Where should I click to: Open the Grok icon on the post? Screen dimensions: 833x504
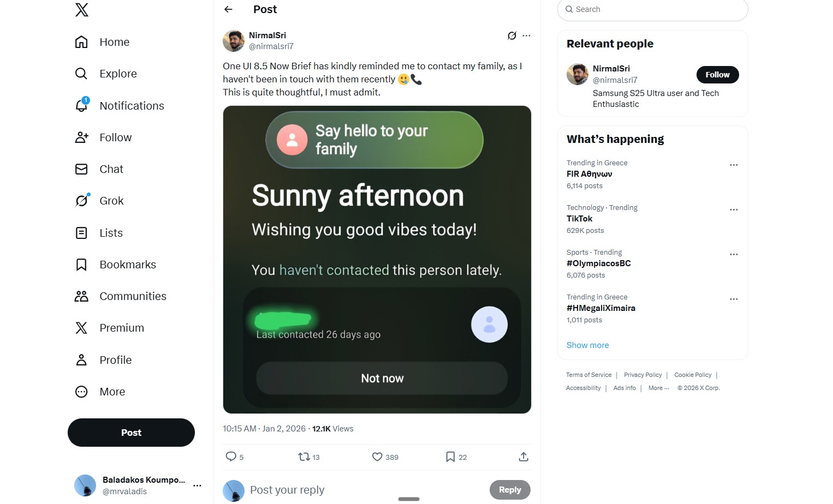(511, 36)
